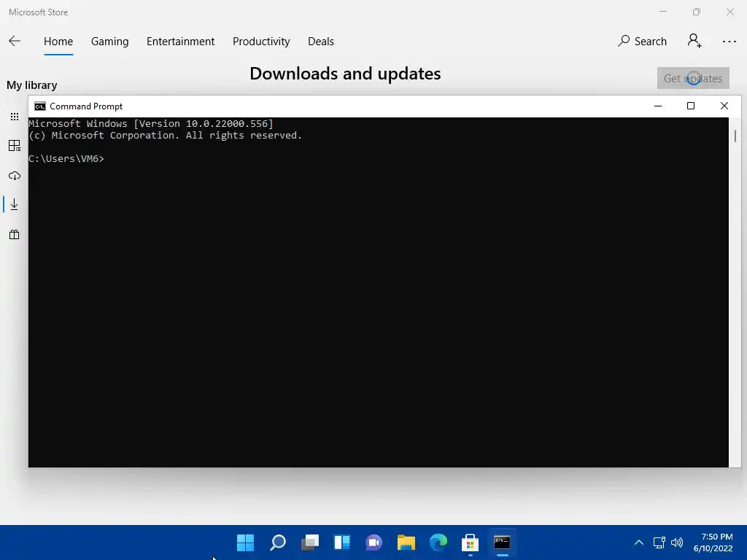The image size is (747, 560).
Task: Switch to the Gaming tab
Action: (x=109, y=42)
